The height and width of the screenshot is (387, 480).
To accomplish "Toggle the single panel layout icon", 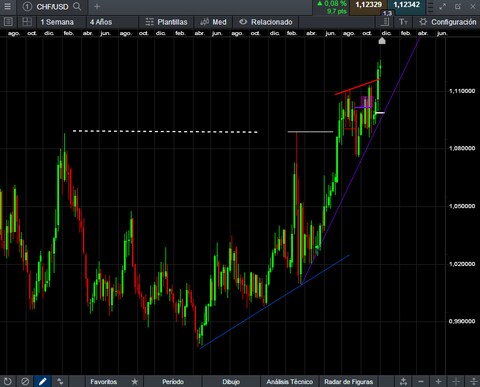I will (8, 22).
